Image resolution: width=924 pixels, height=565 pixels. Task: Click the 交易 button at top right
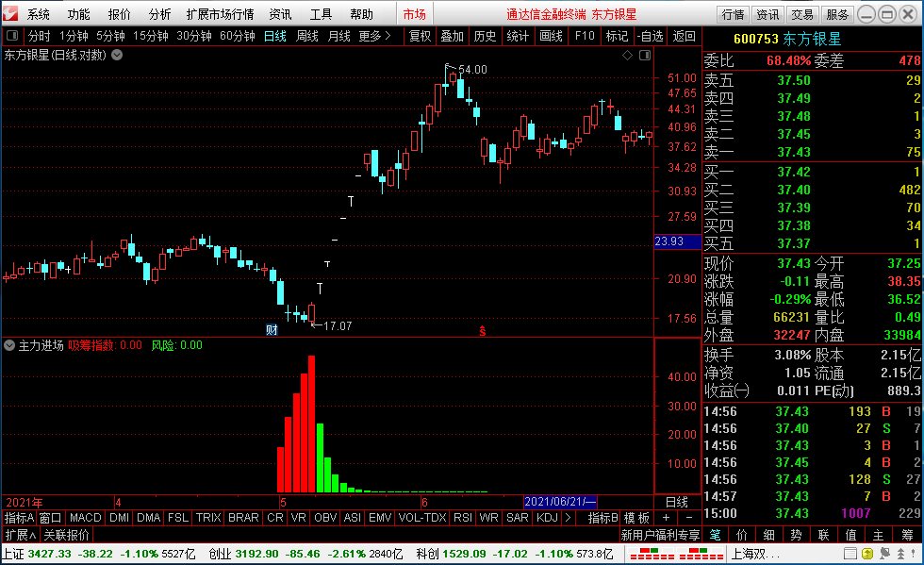(802, 14)
